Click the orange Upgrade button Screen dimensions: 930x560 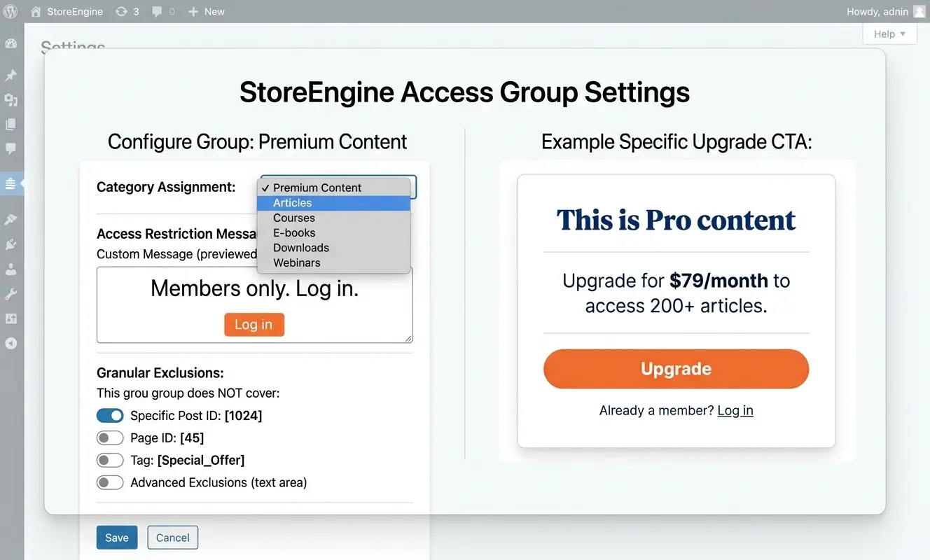[676, 369]
